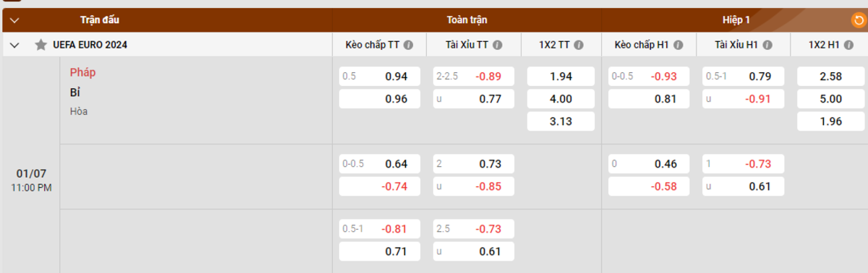Choose 1X2 full-time draw odds 3.13
The width and height of the screenshot is (868, 273).
[561, 121]
